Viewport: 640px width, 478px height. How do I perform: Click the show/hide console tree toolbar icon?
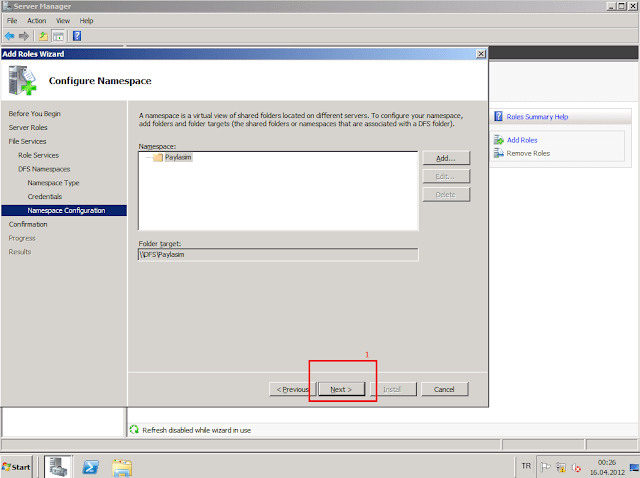(x=58, y=35)
